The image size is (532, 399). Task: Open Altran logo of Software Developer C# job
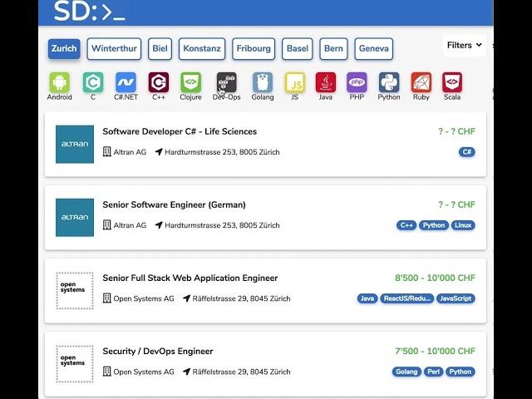tap(75, 144)
